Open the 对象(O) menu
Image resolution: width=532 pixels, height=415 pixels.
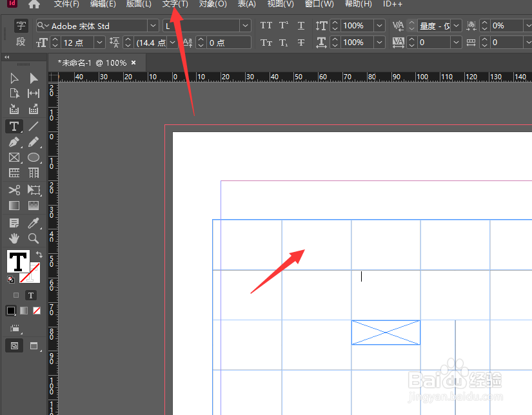(213, 4)
